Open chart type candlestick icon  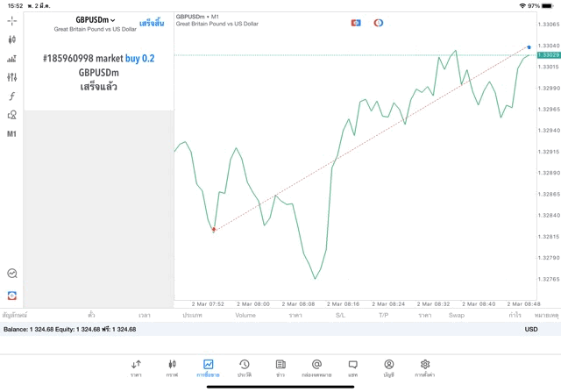pyautogui.click(x=11, y=39)
